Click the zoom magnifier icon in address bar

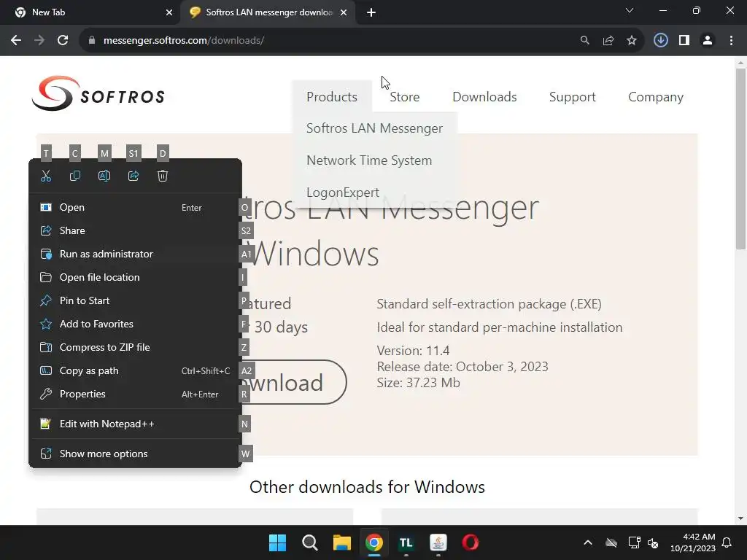pyautogui.click(x=584, y=41)
